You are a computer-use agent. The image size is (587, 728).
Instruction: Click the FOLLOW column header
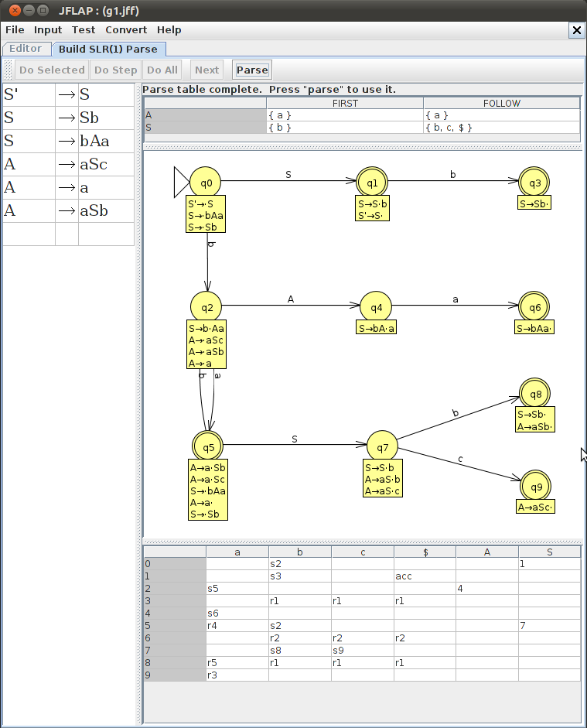pyautogui.click(x=501, y=103)
